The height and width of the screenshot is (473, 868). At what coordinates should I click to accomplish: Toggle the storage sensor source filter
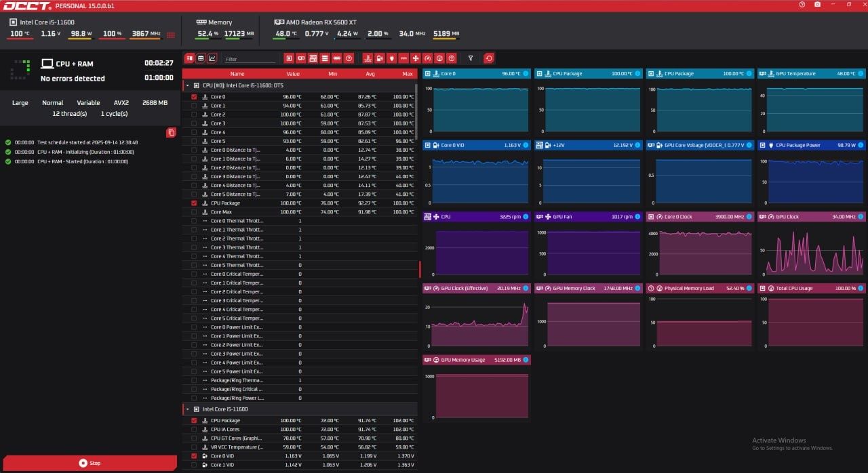(x=325, y=58)
